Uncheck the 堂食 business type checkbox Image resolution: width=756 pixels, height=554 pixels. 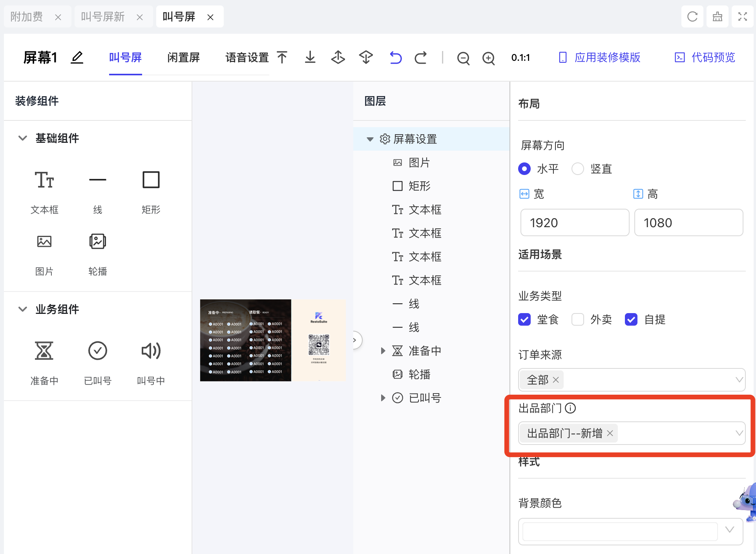coord(524,319)
